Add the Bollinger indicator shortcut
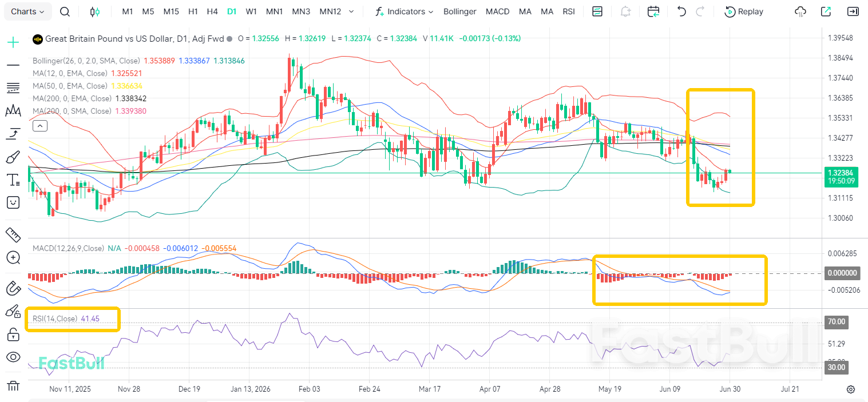 pyautogui.click(x=459, y=11)
